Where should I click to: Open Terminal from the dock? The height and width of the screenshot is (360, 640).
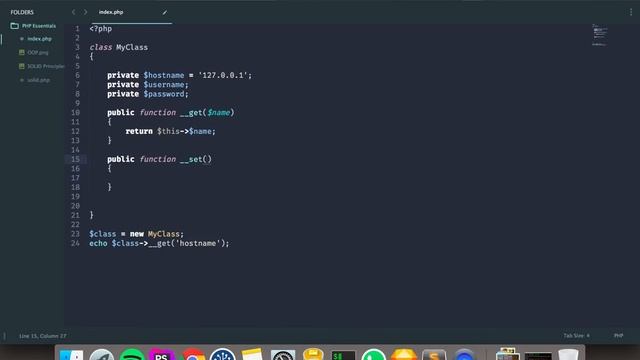tap(343, 355)
